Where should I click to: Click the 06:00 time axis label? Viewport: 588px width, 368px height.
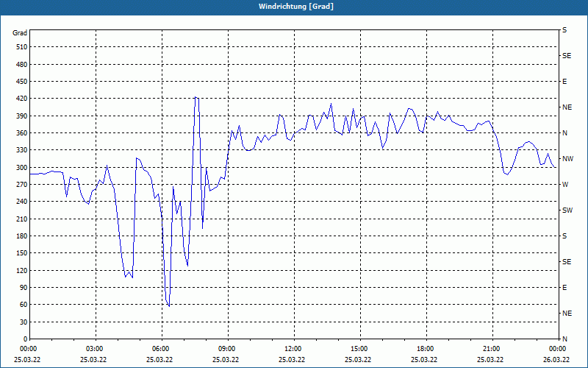(x=160, y=349)
